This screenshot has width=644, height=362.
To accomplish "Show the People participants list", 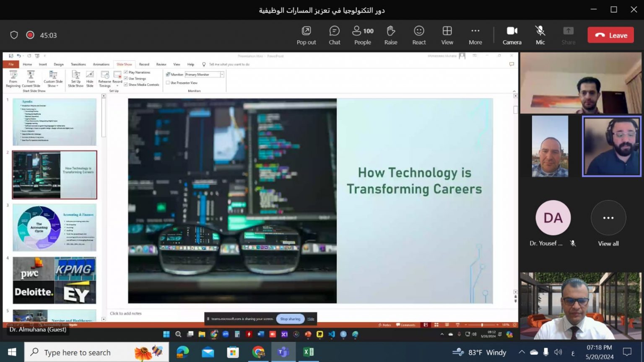I will [363, 35].
